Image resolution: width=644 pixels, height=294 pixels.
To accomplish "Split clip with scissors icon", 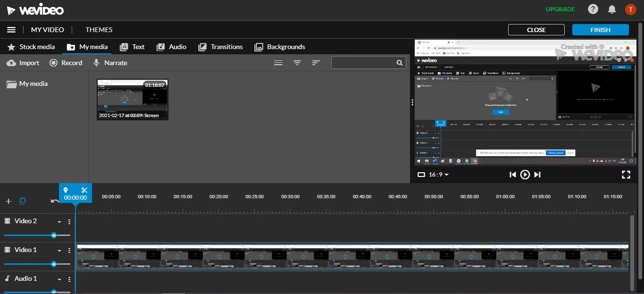I will [x=84, y=190].
